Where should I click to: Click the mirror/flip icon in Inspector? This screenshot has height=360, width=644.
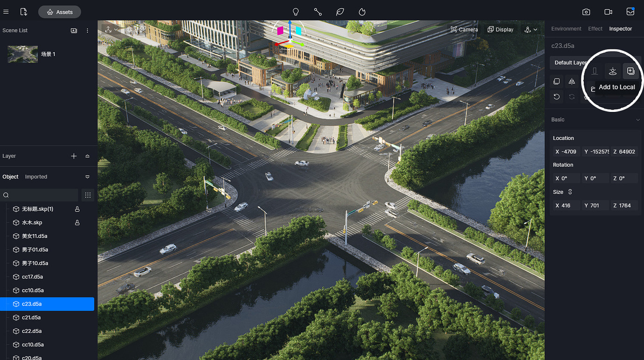point(572,81)
